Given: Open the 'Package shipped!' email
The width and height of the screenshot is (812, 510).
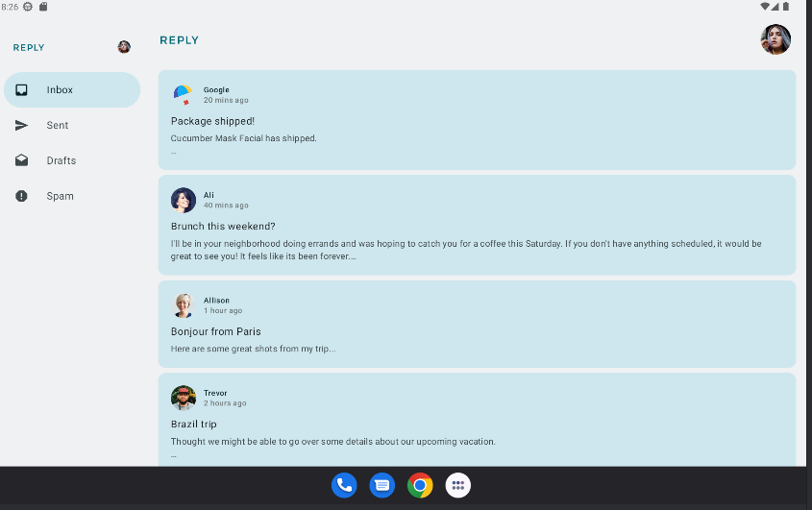Looking at the screenshot, I should 477,120.
